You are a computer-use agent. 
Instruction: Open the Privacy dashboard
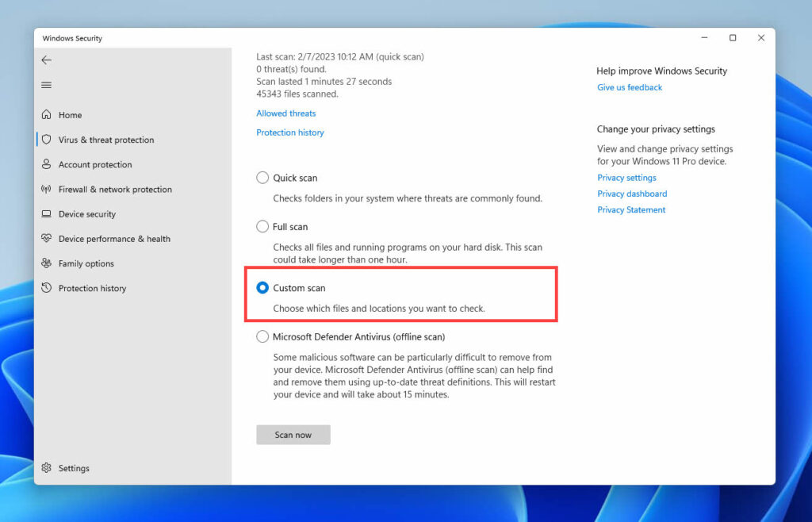pyautogui.click(x=632, y=194)
